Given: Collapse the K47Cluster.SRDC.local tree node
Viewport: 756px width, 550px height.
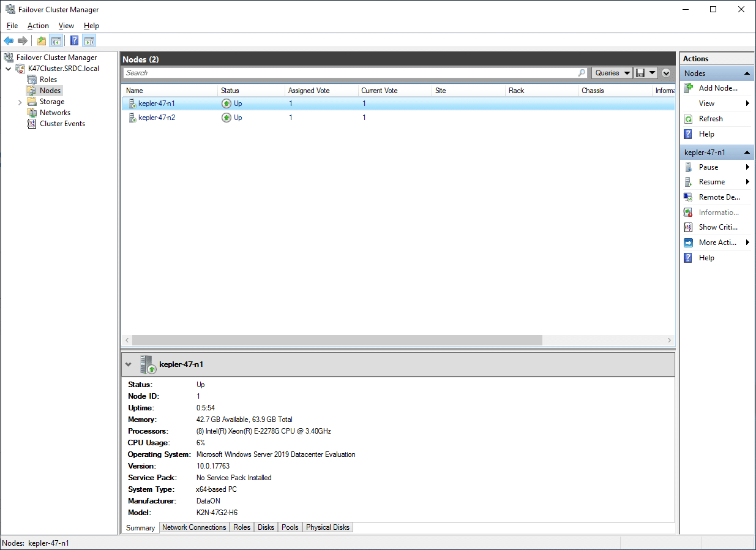Looking at the screenshot, I should [9, 69].
